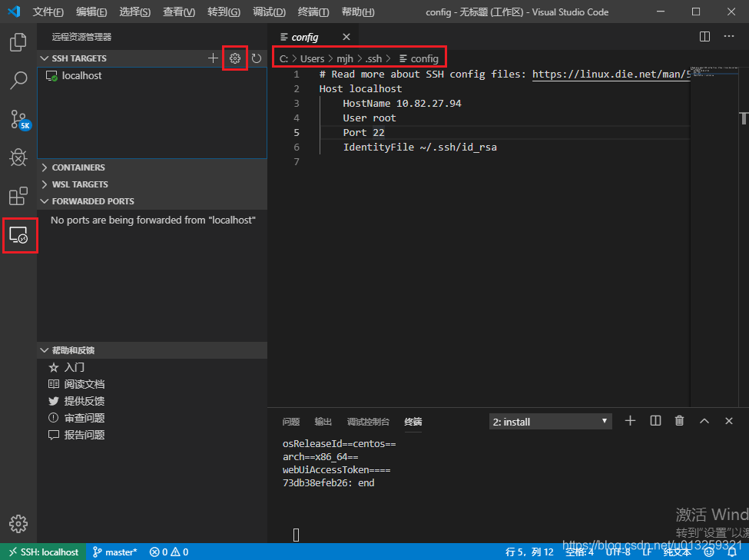This screenshot has height=560, width=749.
Task: Open the Remote Explorer view icon
Action: click(18, 235)
